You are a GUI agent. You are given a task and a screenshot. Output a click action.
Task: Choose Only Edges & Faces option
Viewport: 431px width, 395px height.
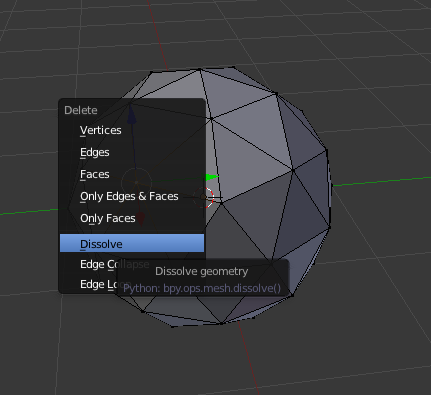pos(132,196)
